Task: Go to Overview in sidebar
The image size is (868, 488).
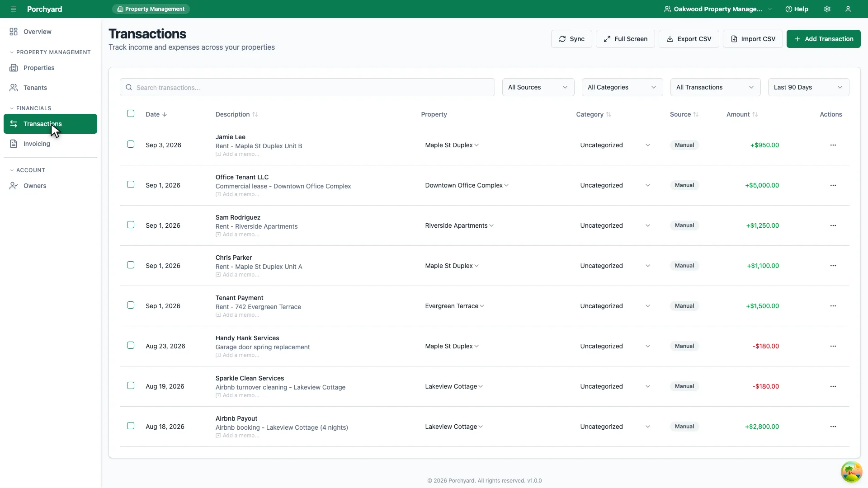Action: [50, 32]
